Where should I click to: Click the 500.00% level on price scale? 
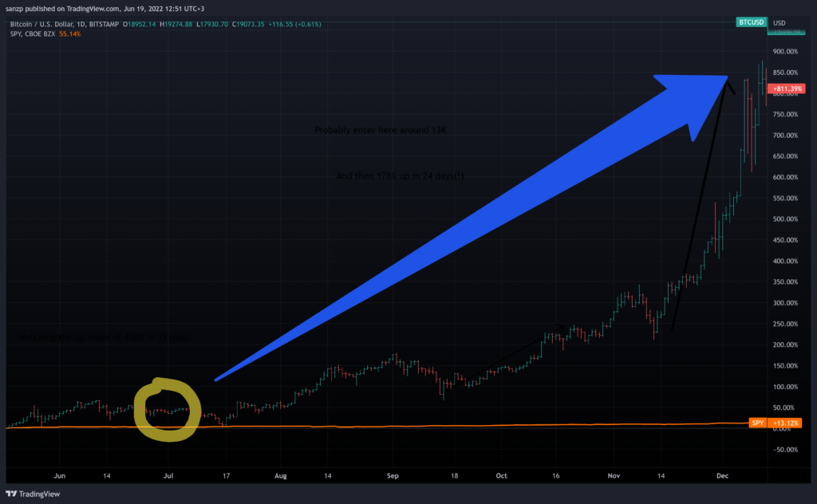(x=785, y=219)
